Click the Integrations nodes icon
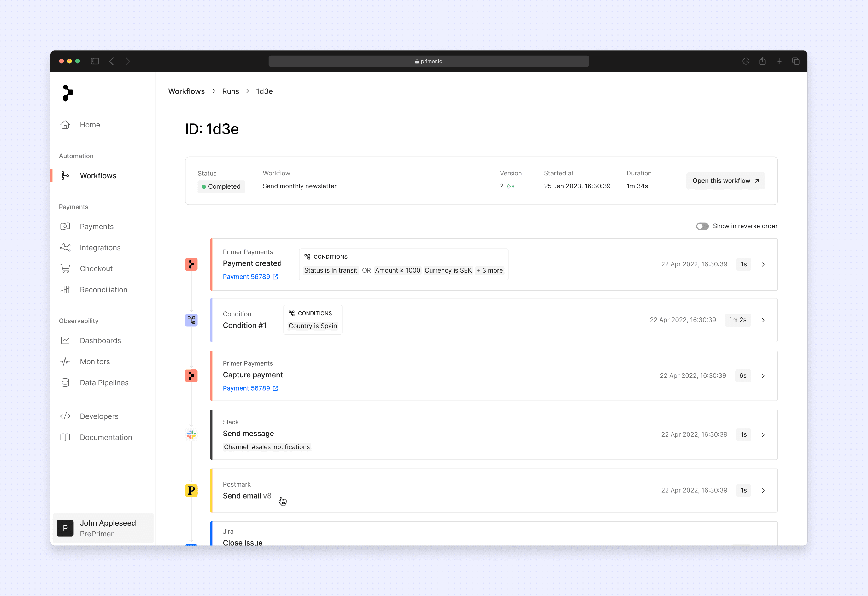Screen dimensions: 868x596 pyautogui.click(x=65, y=247)
